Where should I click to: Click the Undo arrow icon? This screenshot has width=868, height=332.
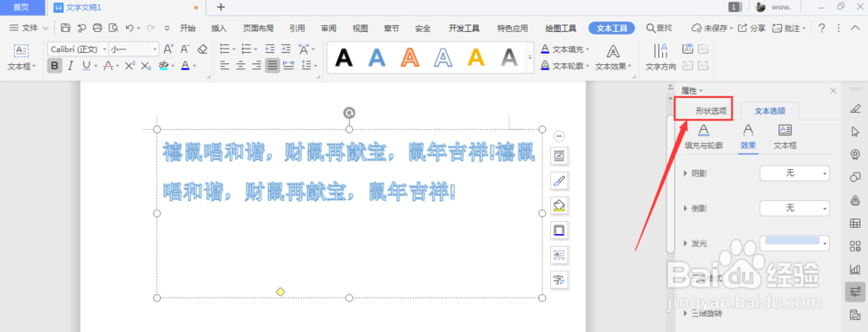tap(129, 28)
